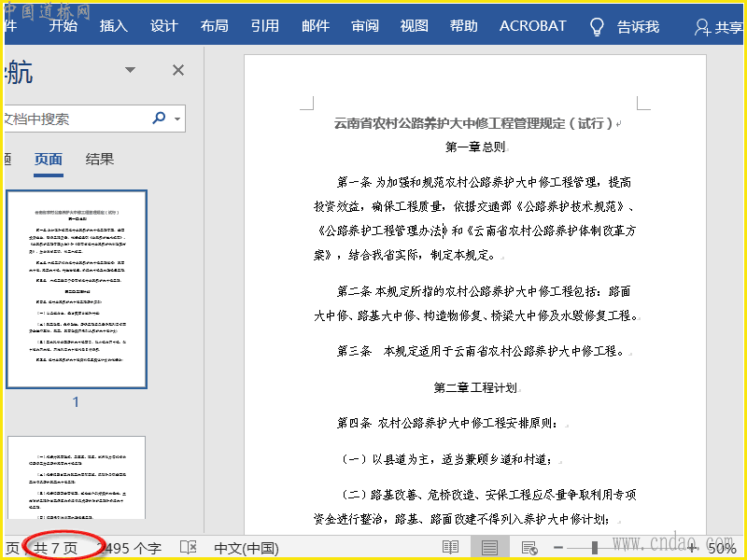Open the 审阅 ribbon tab

tap(365, 26)
